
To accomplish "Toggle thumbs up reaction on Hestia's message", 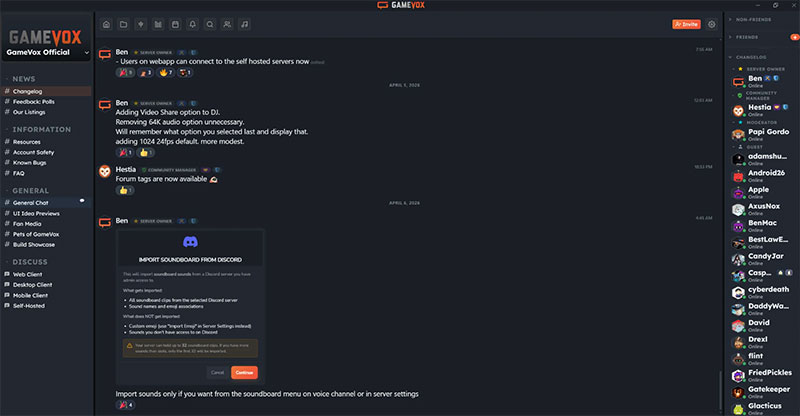I will click(x=125, y=190).
